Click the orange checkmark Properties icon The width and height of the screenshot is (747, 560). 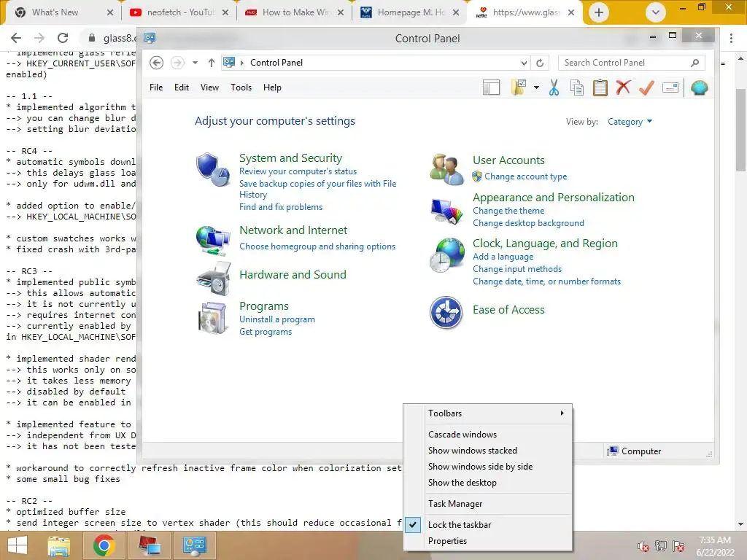[646, 87]
